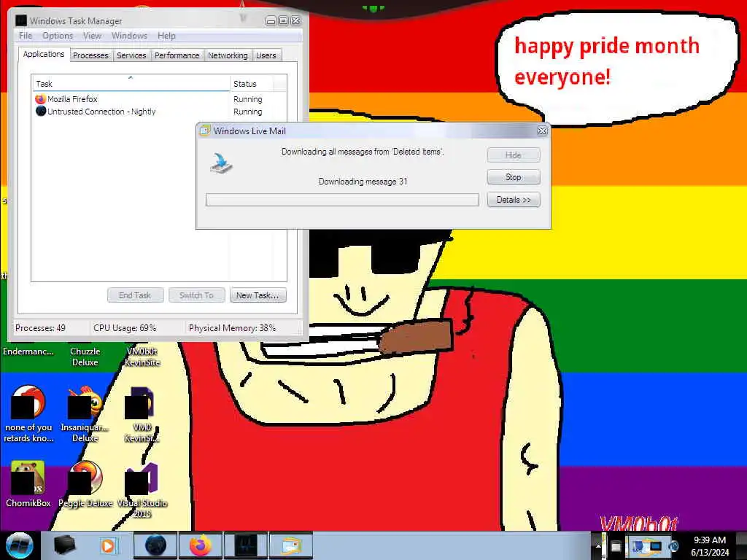Open the Windows Start menu orb
Viewport: 747px width, 560px height.
click(x=20, y=545)
